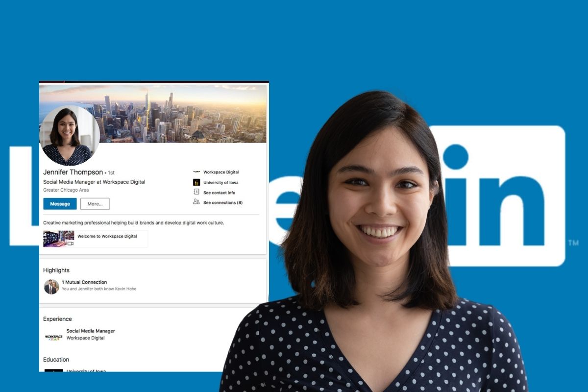Click the contact info card icon
This screenshot has width=588, height=392.
pyautogui.click(x=196, y=192)
